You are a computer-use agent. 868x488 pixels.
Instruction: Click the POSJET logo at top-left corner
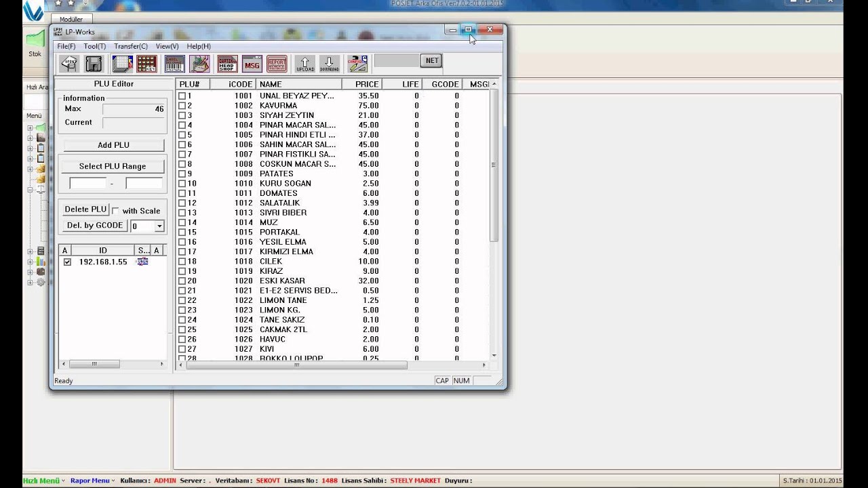coord(34,12)
